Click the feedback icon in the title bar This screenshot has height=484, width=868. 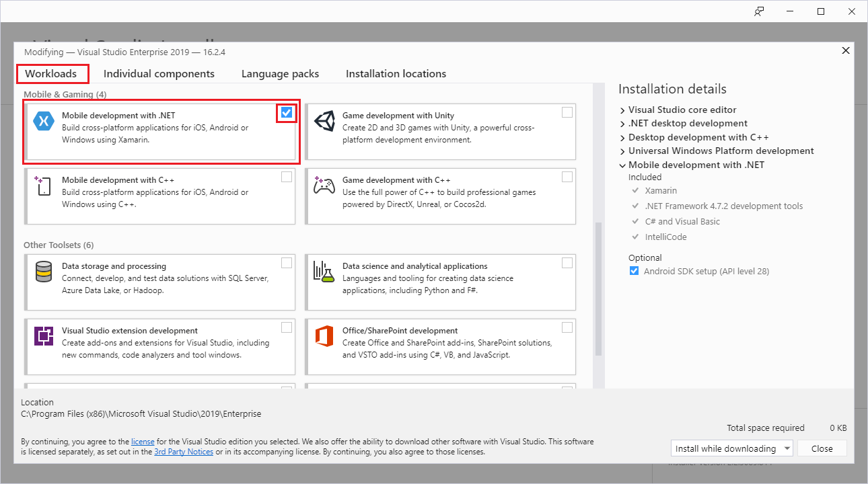click(x=759, y=11)
